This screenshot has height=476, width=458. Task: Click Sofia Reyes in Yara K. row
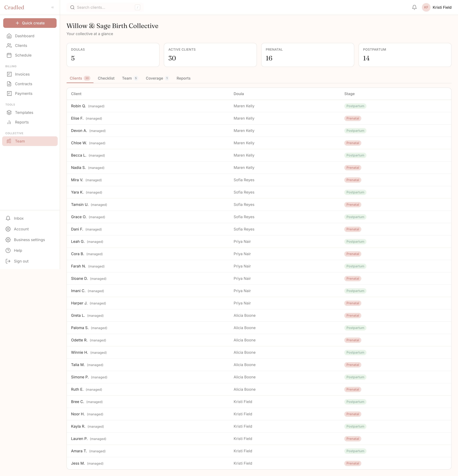coord(244,192)
